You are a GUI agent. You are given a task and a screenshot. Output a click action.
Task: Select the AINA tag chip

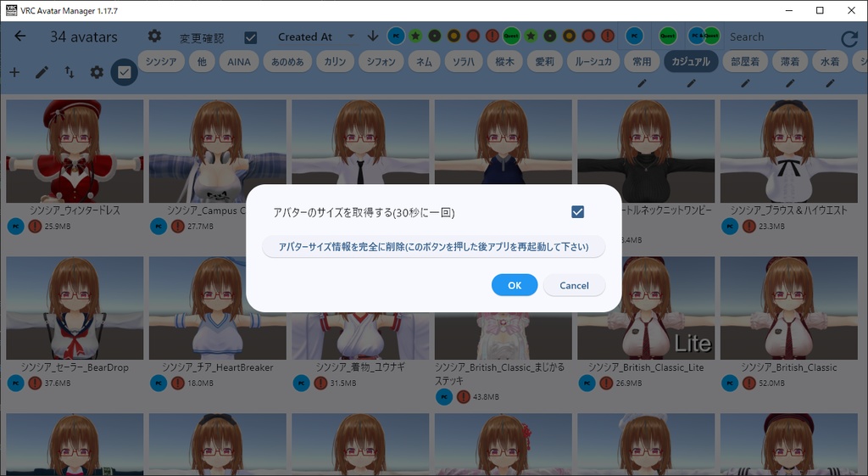click(239, 61)
